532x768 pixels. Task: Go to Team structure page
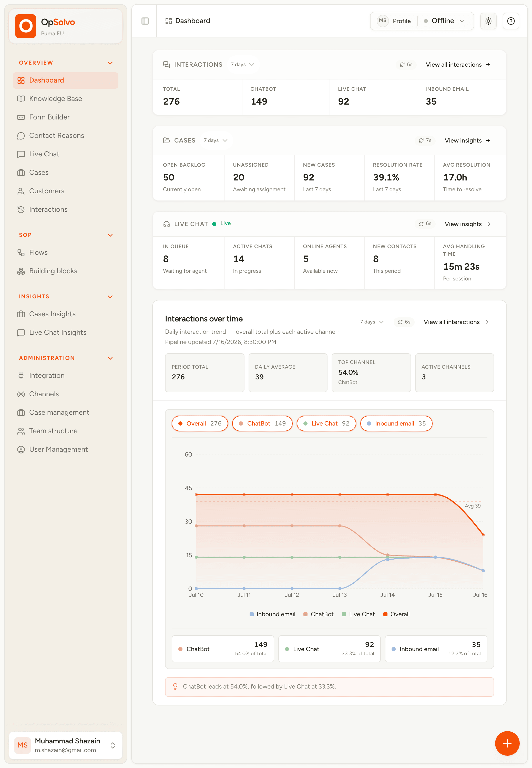66,431
